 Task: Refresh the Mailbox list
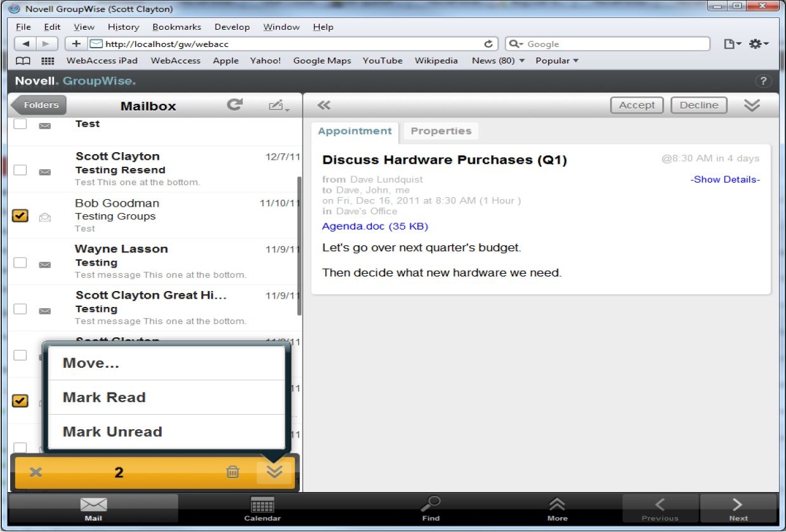(235, 105)
